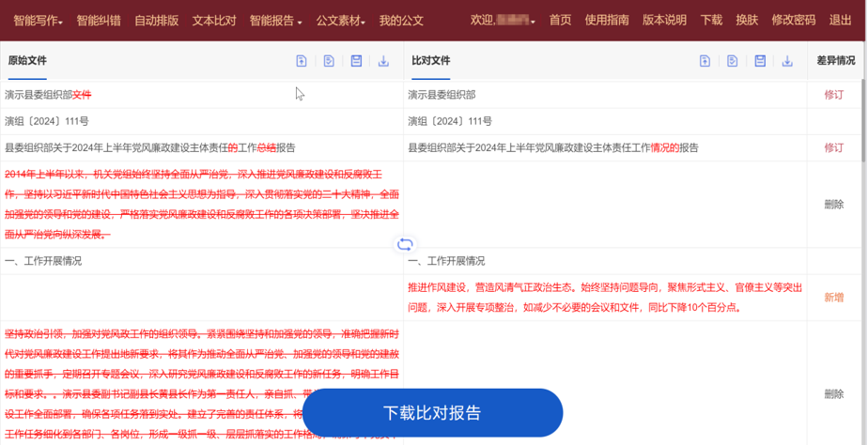
Task: Download the 原始文件 via its arrow icon
Action: (x=383, y=61)
